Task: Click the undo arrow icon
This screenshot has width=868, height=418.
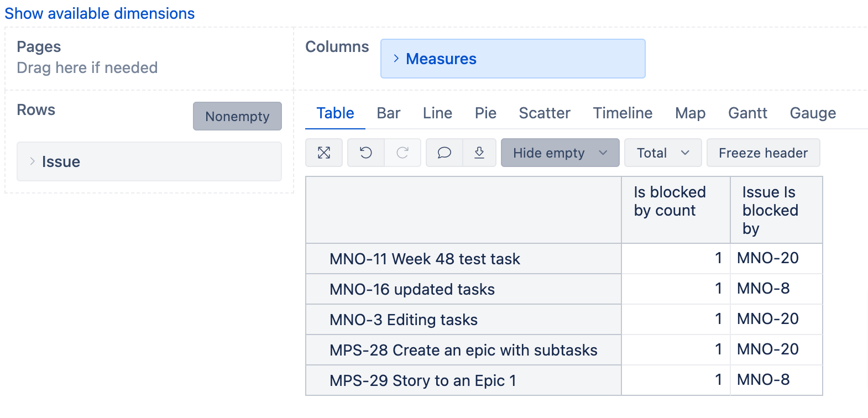Action: pyautogui.click(x=365, y=153)
